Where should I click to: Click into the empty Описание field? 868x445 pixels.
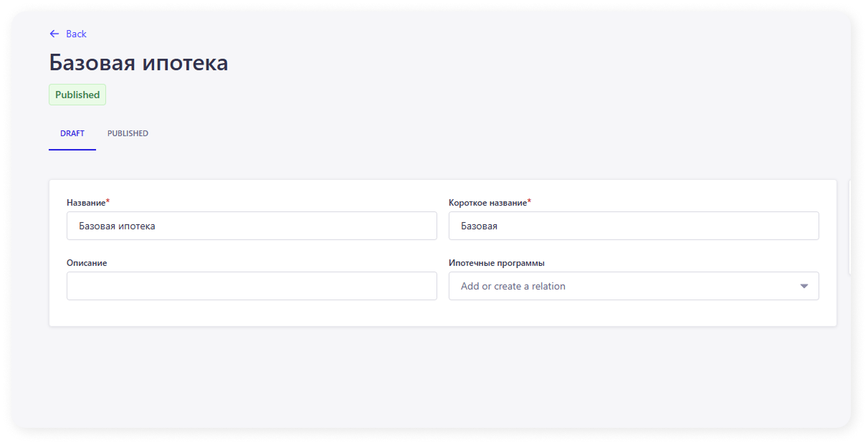pos(252,286)
